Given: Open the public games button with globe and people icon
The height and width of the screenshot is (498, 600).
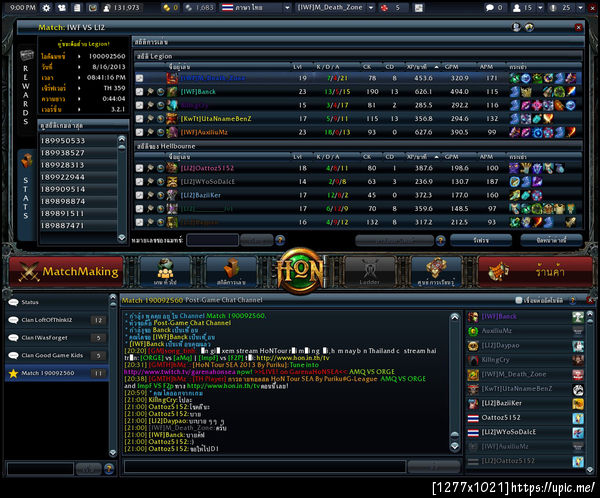Looking at the screenshot, I should pyautogui.click(x=165, y=271).
